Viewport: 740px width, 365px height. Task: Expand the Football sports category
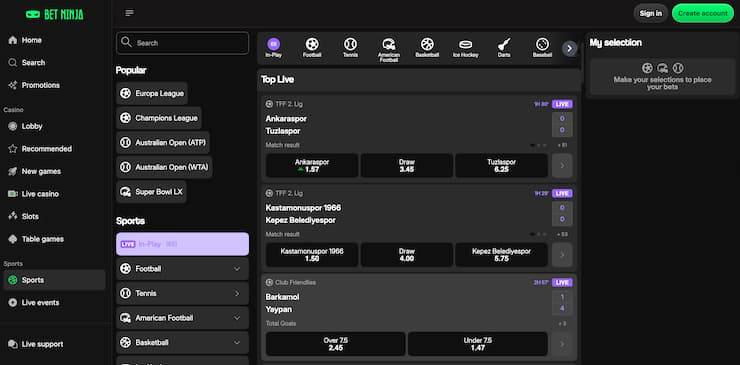click(x=182, y=269)
